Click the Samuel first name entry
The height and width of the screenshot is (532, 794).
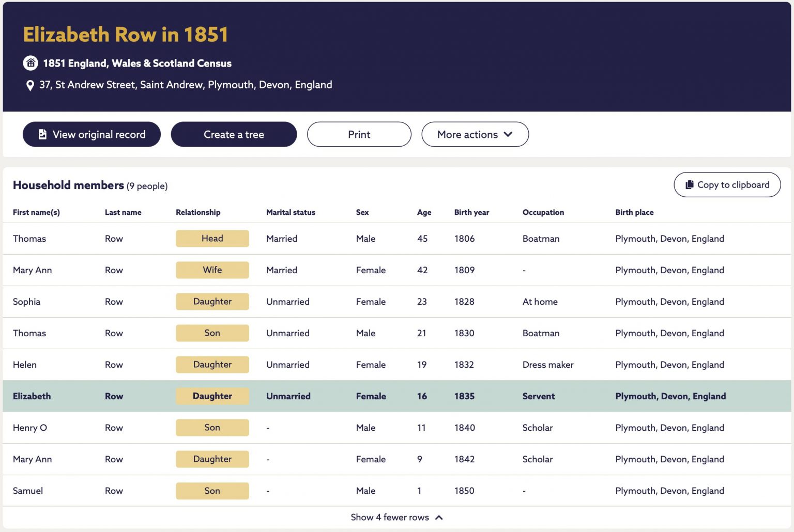tap(28, 491)
